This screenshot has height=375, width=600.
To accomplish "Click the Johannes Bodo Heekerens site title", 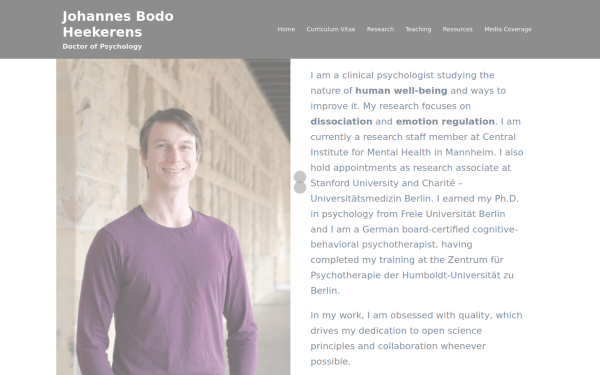I will (118, 24).
